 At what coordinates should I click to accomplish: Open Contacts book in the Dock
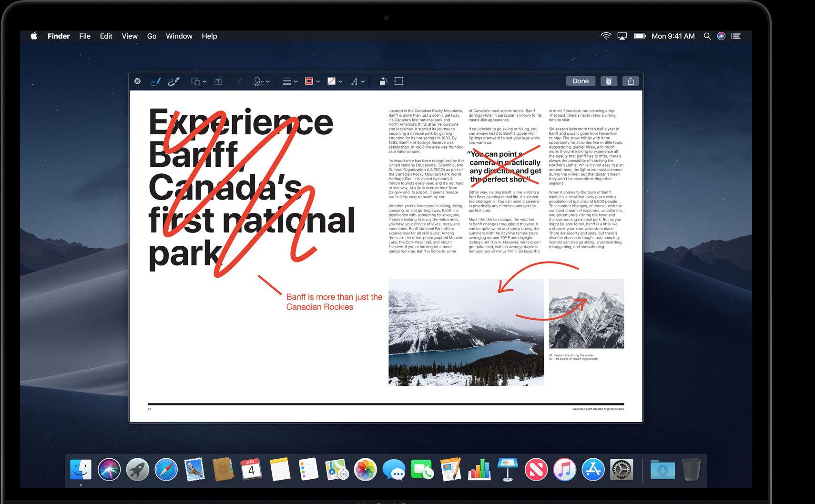tap(223, 470)
